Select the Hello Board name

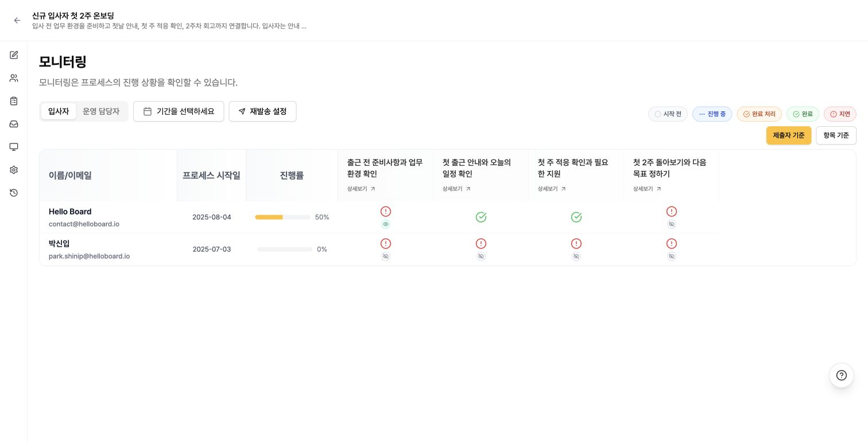(x=70, y=212)
